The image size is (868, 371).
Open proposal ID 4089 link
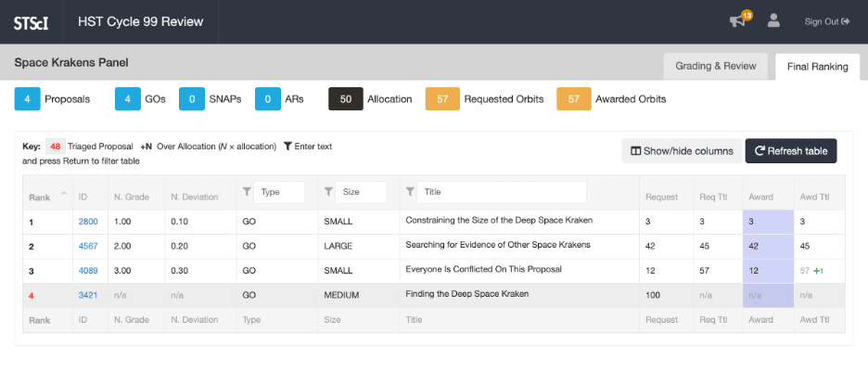click(x=88, y=270)
